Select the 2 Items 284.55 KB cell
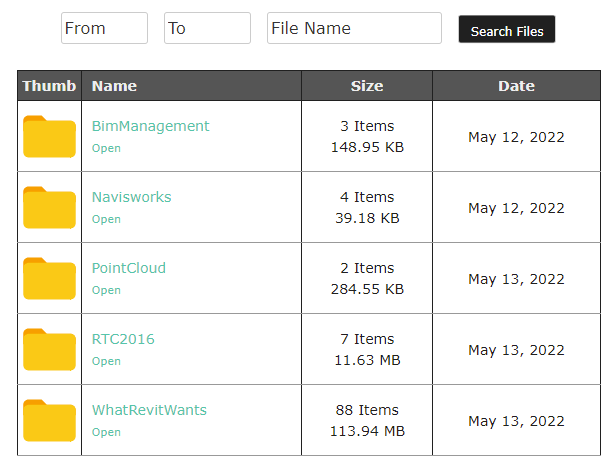The image size is (614, 466). pyautogui.click(x=367, y=278)
